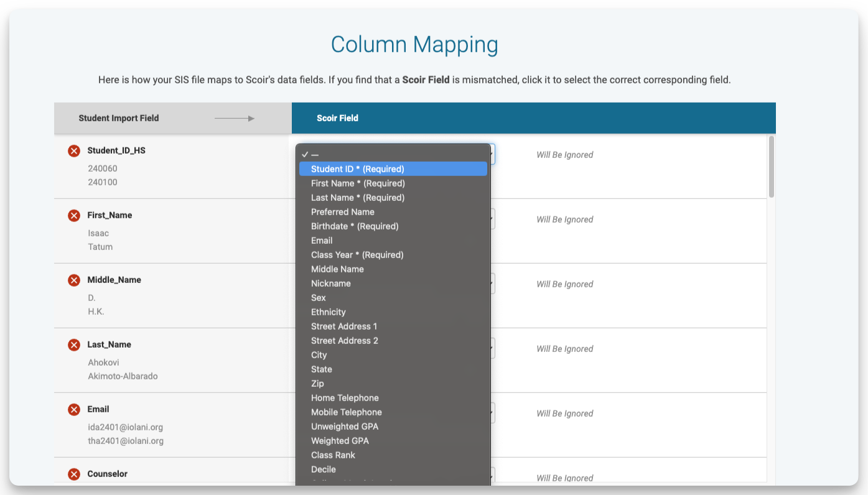
Task: Choose Ethnicity from the dropdown list
Action: 393,312
